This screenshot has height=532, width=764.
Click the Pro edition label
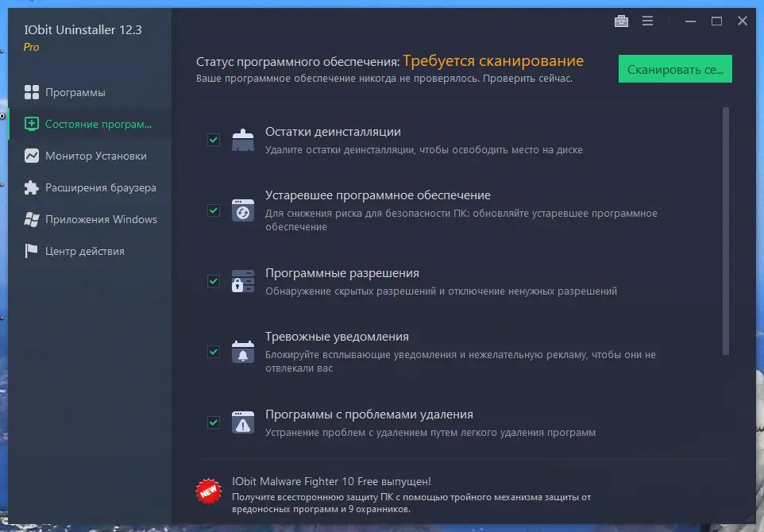(x=31, y=48)
